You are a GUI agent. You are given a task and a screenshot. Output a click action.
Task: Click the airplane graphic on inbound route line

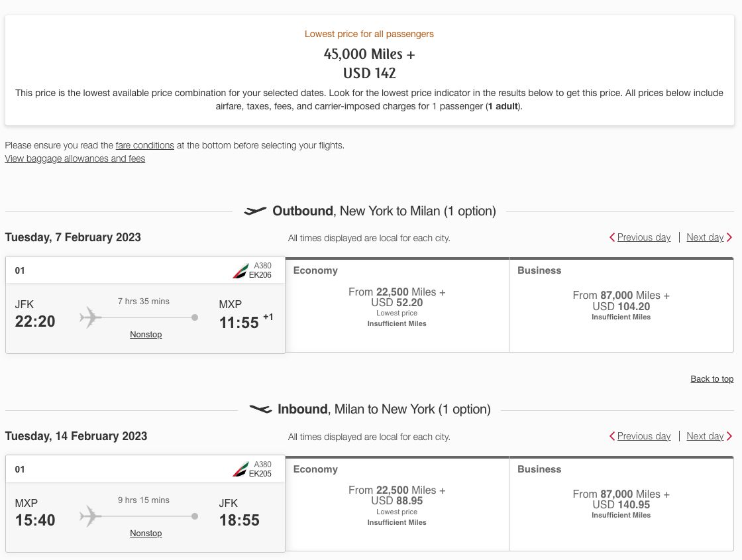(x=91, y=516)
